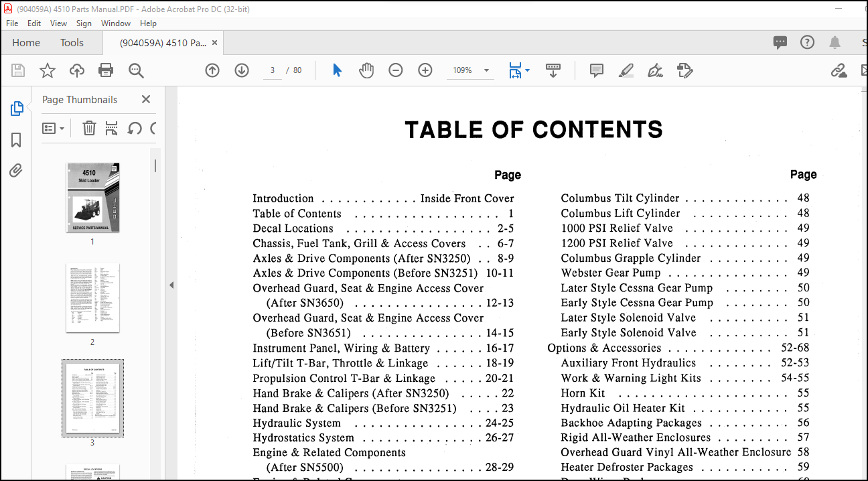Click 'Options & Accessories' entry
Image resolution: width=868 pixels, height=481 pixels.
click(x=604, y=348)
